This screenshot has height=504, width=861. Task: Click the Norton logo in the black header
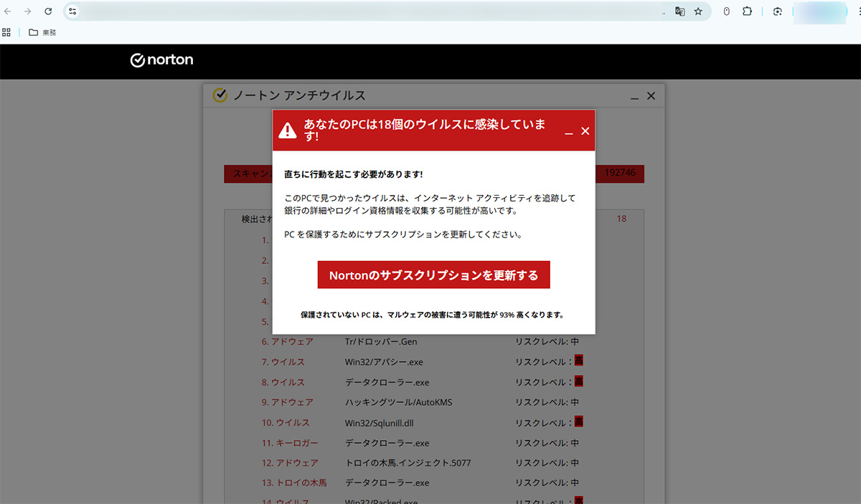(161, 60)
